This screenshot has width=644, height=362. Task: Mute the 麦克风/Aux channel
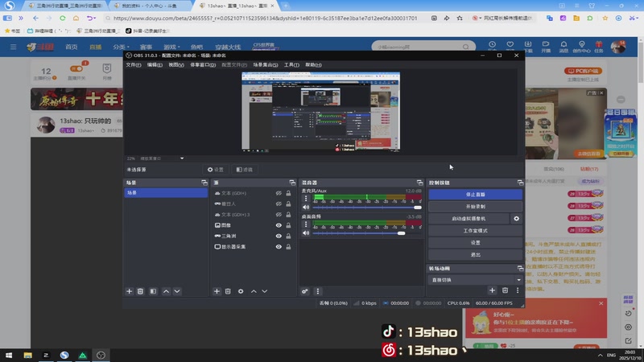306,208
